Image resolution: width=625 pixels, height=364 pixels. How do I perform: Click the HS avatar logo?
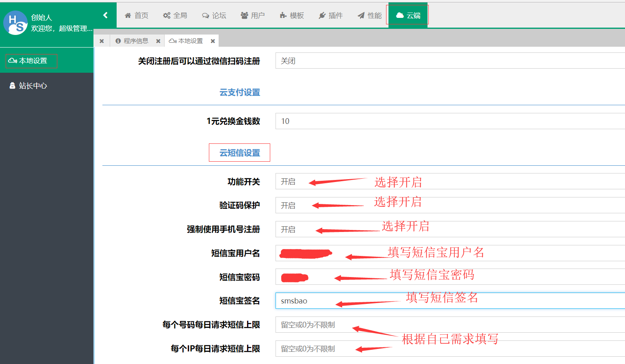pyautogui.click(x=15, y=23)
